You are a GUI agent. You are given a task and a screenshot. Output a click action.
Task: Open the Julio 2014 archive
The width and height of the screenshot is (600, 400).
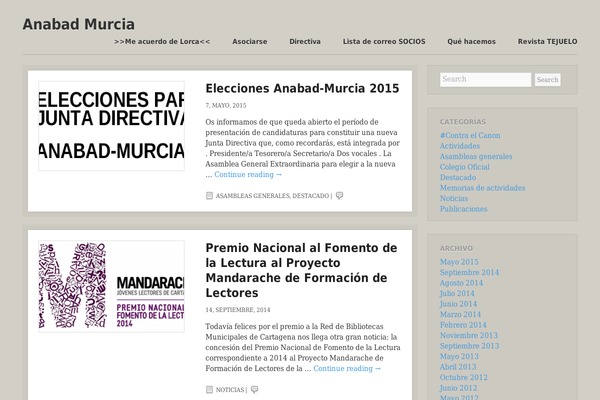click(x=457, y=294)
